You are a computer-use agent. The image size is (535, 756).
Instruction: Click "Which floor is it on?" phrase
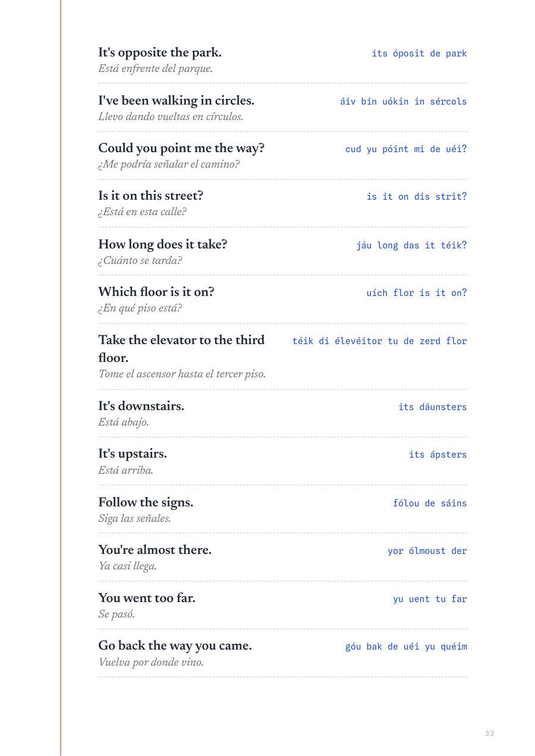(156, 292)
